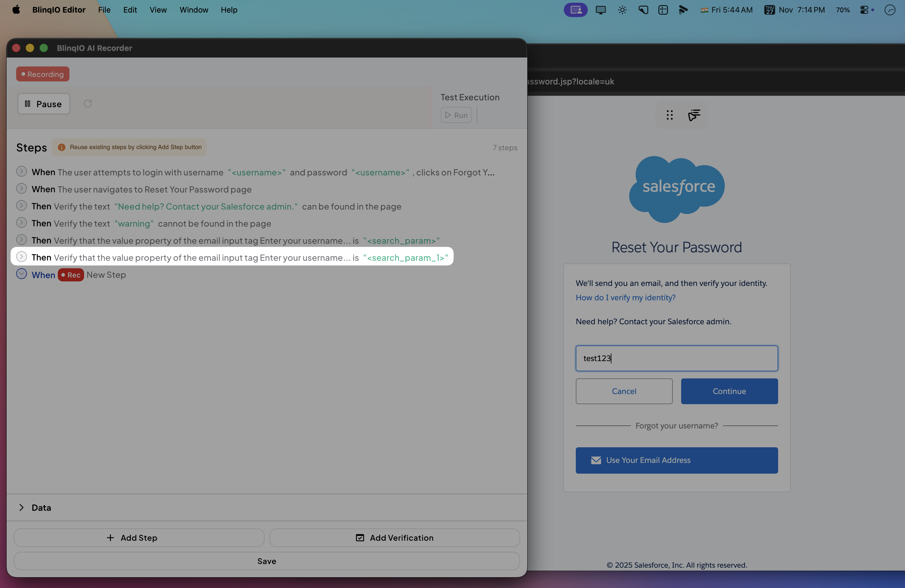Click the brightness sun icon in menu bar
The width and height of the screenshot is (905, 588).
tap(622, 10)
